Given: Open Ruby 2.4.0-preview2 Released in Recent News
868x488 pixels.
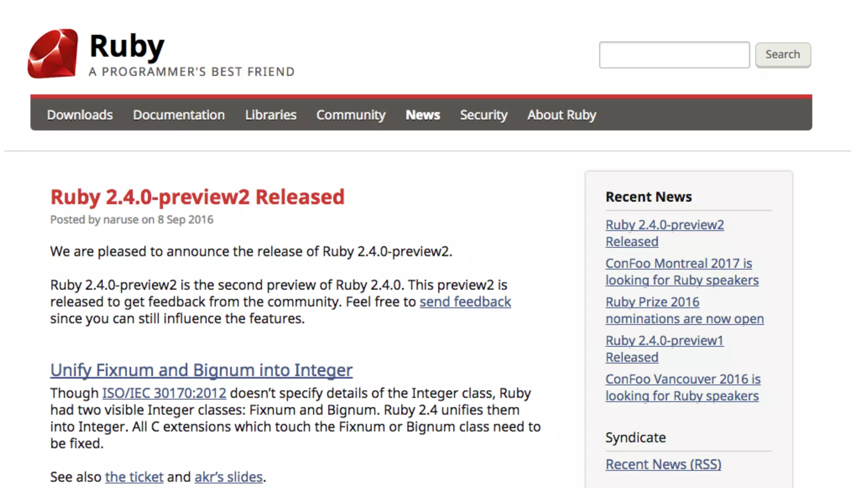Looking at the screenshot, I should point(664,233).
